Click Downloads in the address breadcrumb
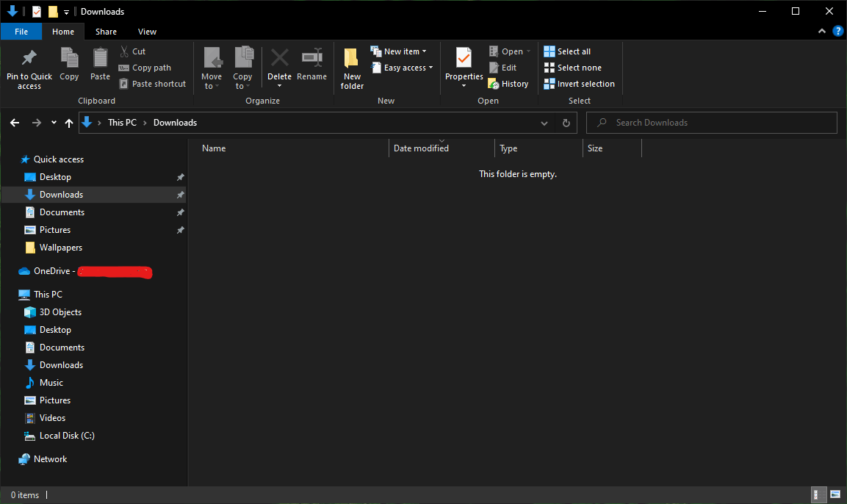Image resolution: width=847 pixels, height=504 pixels. (175, 123)
